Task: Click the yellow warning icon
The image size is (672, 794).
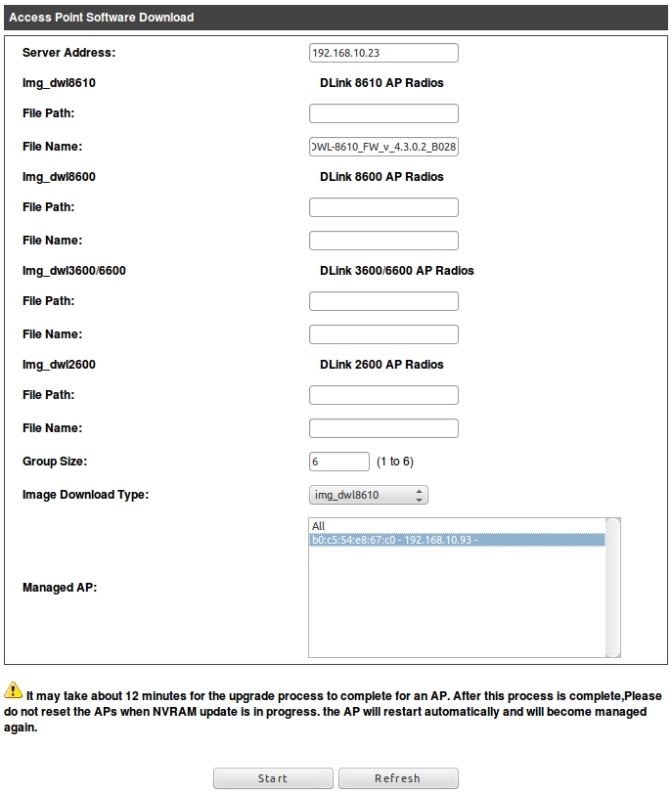Action: click(14, 688)
